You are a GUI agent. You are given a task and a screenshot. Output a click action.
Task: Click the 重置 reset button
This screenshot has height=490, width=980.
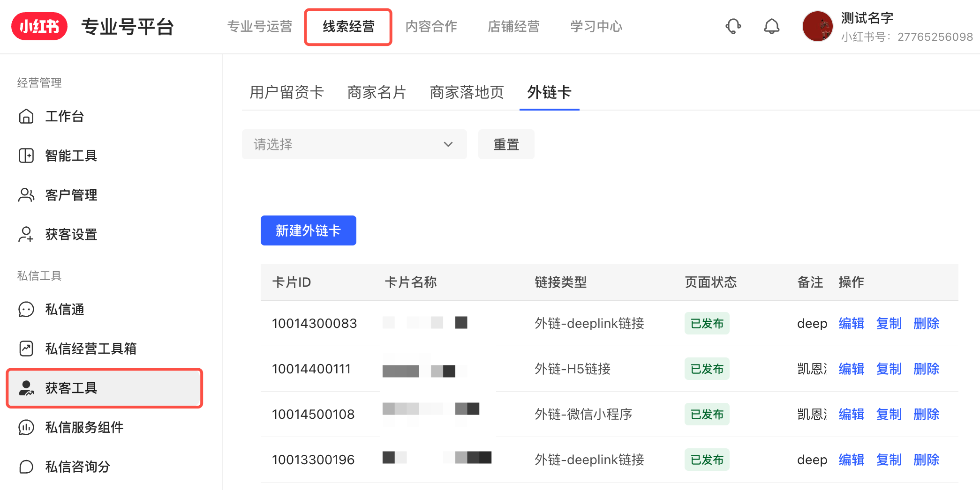click(506, 144)
